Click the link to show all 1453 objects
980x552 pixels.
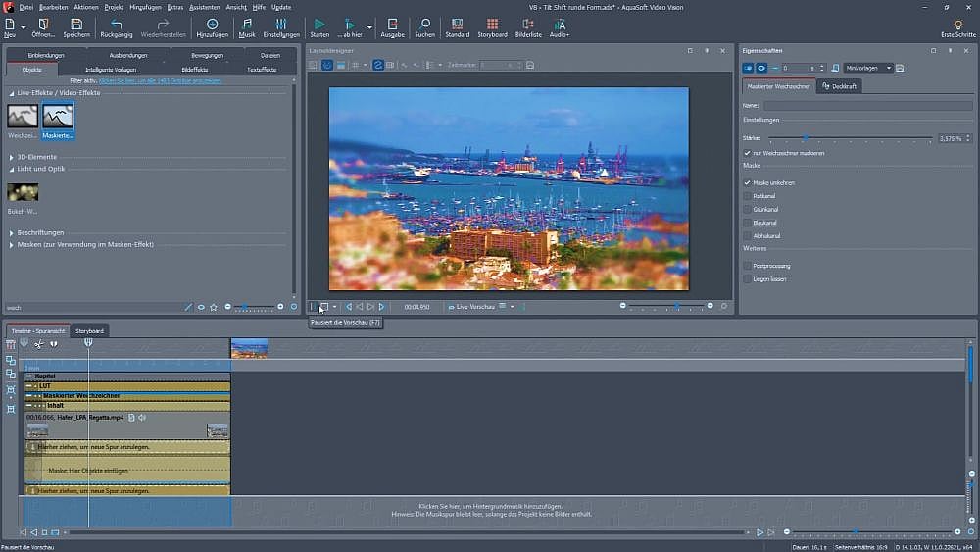click(160, 80)
